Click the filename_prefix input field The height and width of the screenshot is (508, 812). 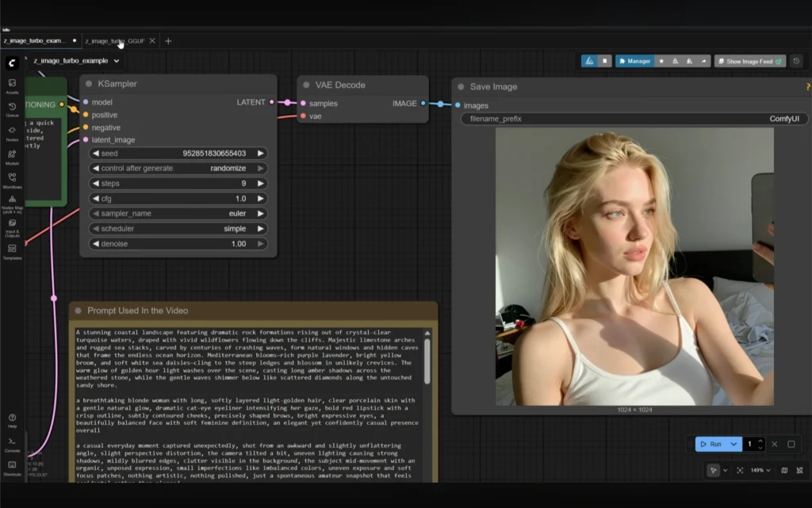[634, 119]
